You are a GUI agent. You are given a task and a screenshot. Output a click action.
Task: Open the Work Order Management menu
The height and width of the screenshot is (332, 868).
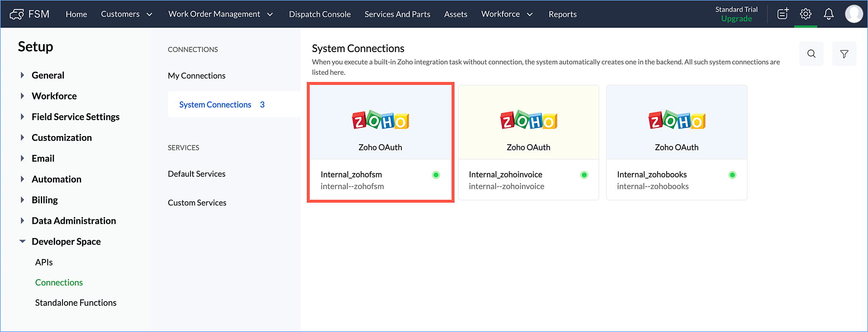tap(214, 14)
